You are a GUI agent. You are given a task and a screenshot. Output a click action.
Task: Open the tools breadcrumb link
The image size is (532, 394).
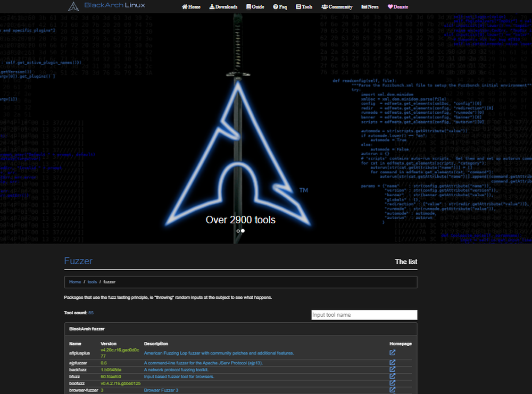pyautogui.click(x=92, y=282)
